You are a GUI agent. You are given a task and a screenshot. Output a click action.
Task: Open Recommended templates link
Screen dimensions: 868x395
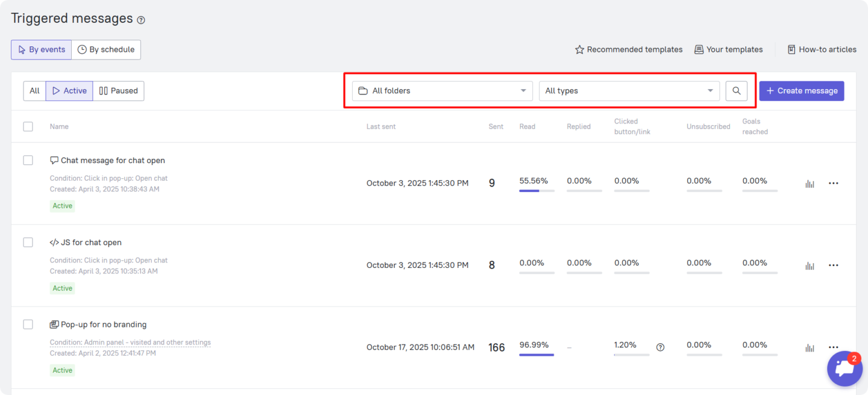pyautogui.click(x=629, y=50)
